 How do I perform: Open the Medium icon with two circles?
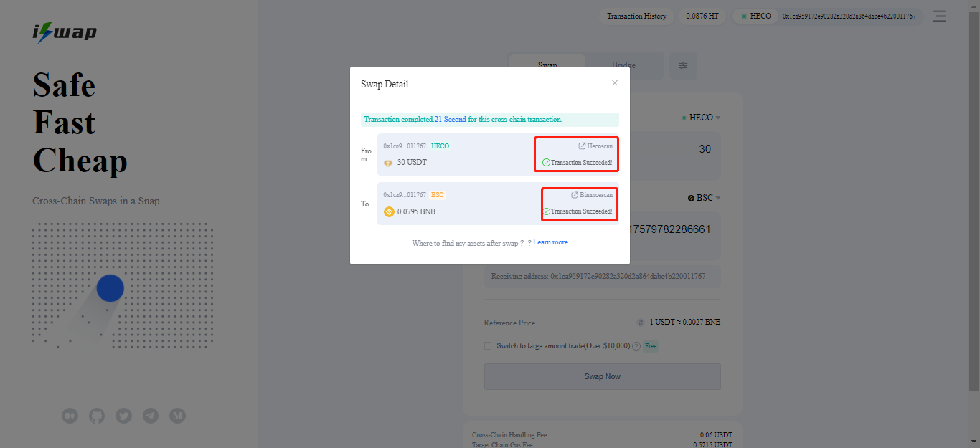pyautogui.click(x=70, y=415)
